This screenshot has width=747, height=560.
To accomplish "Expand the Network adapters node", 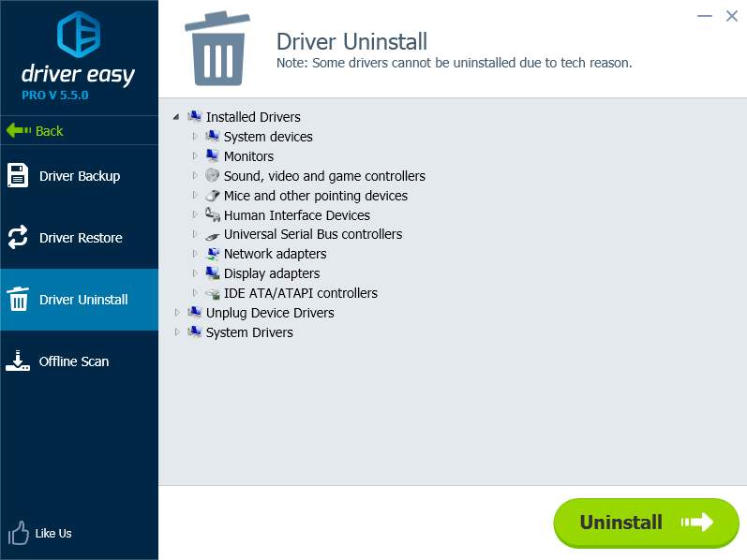I will coord(195,254).
